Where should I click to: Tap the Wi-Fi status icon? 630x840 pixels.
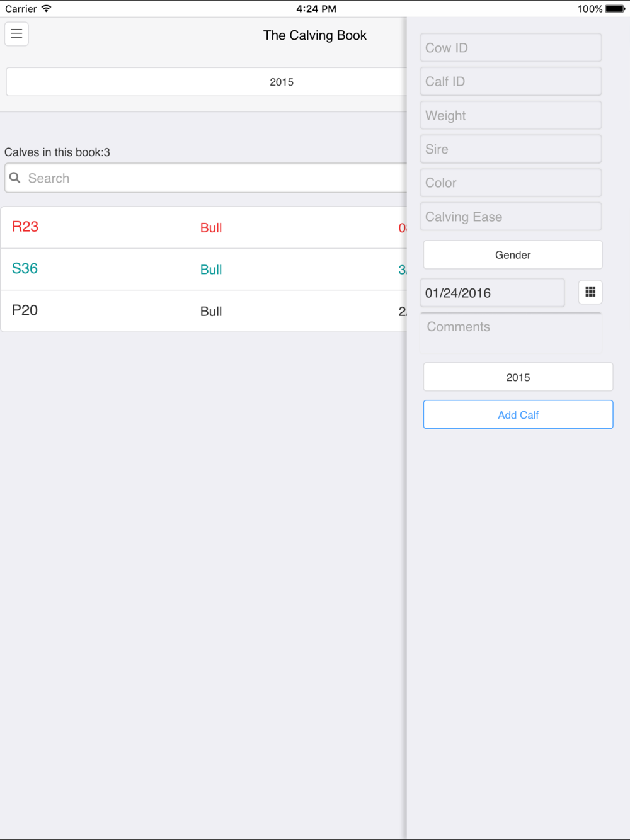pos(47,9)
